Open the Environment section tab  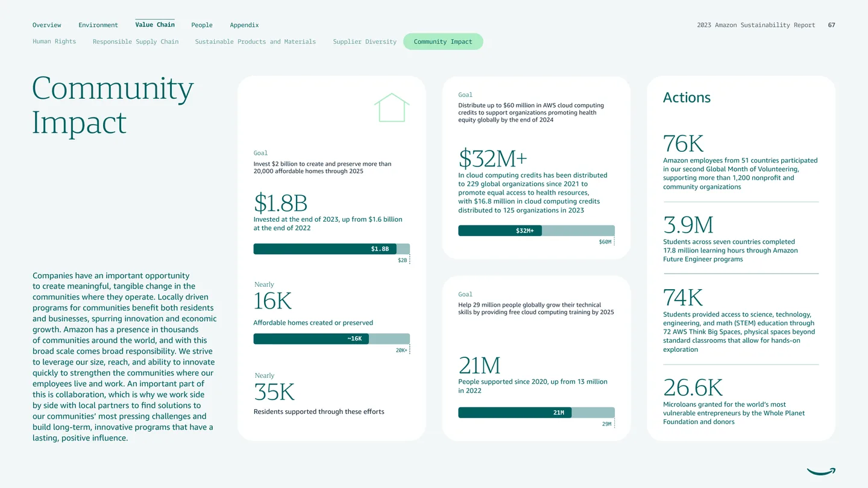pos(98,25)
